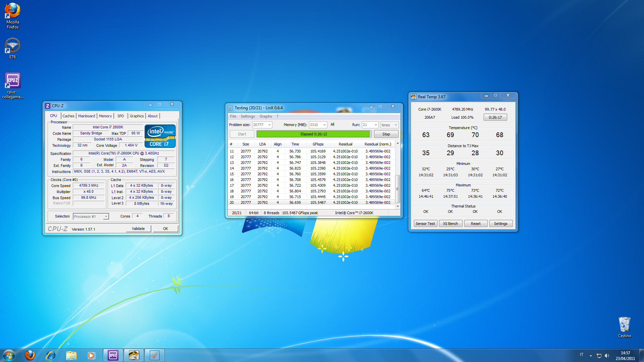Click the Windows Start orb
The image size is (644, 362).
(x=9, y=355)
